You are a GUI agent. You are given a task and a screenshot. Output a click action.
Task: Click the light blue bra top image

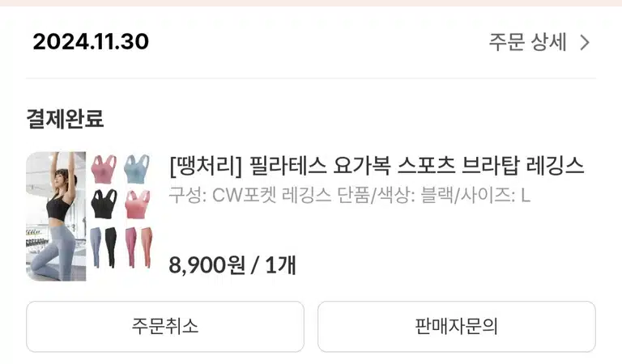tap(137, 169)
